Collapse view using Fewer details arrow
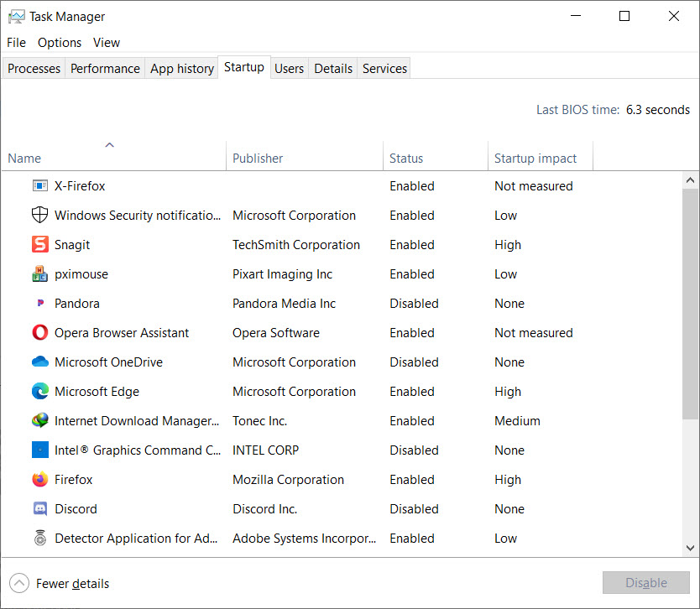Image resolution: width=700 pixels, height=609 pixels. [x=19, y=583]
